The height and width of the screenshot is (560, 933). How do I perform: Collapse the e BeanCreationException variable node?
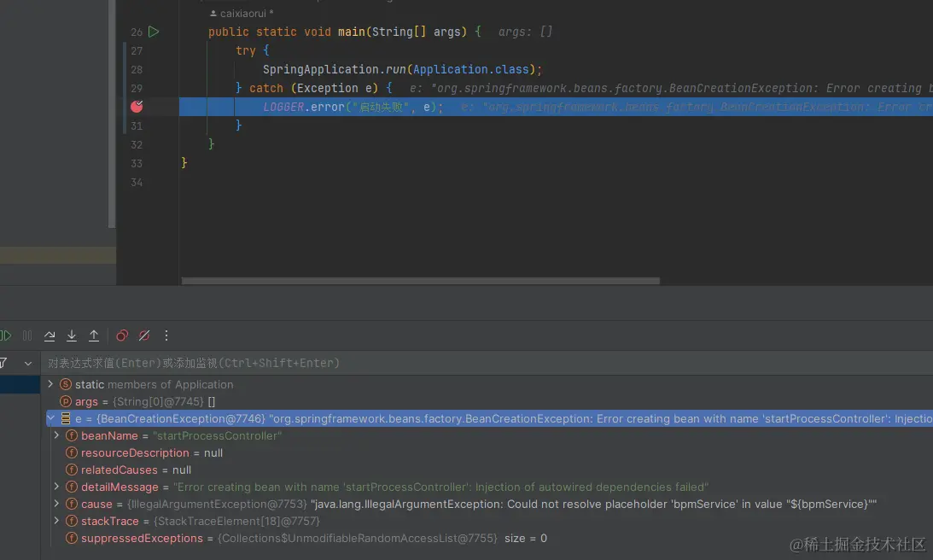point(51,418)
